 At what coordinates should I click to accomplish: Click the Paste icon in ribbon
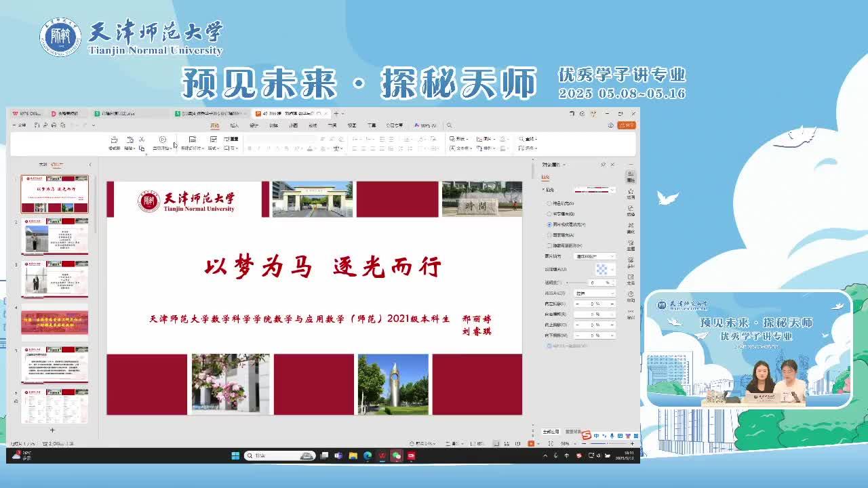pyautogui.click(x=130, y=140)
